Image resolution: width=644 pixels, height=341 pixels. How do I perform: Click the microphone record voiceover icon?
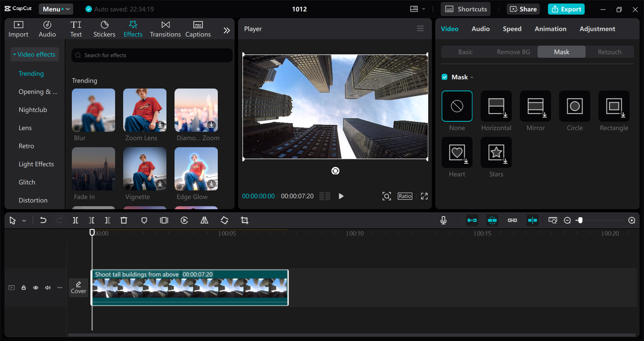(443, 220)
